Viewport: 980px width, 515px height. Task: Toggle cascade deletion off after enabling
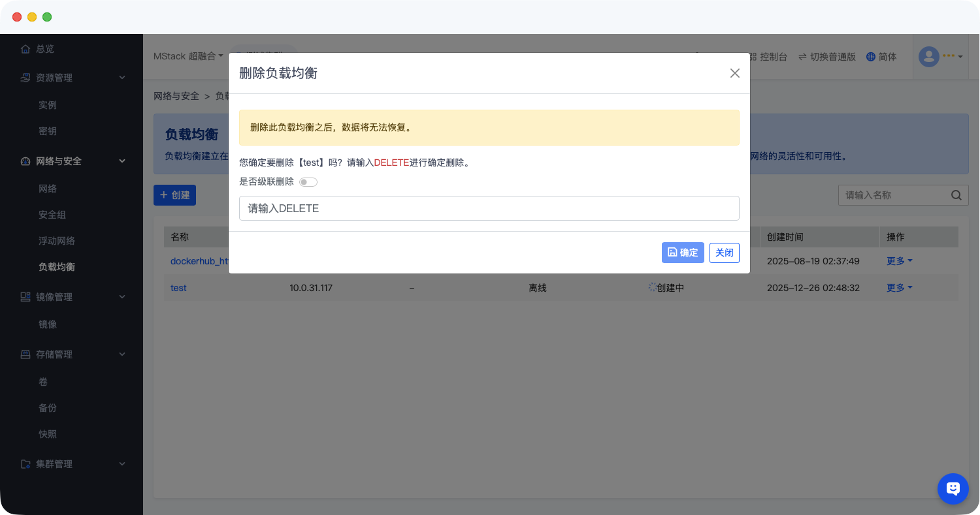308,181
